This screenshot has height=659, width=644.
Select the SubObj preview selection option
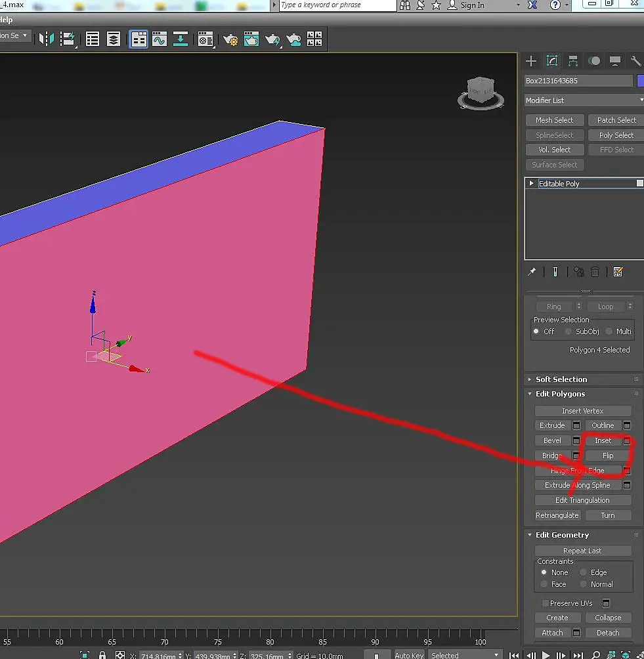coord(569,331)
